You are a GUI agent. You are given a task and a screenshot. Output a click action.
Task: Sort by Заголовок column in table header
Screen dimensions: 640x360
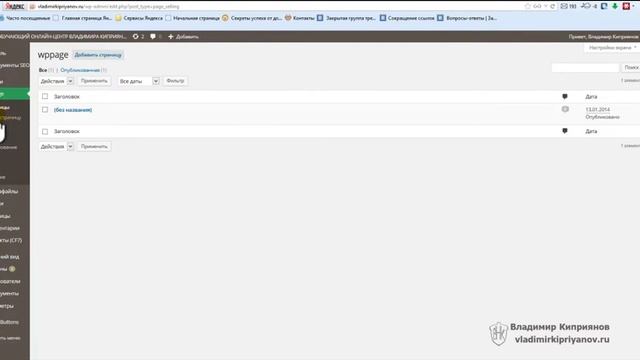67,97
